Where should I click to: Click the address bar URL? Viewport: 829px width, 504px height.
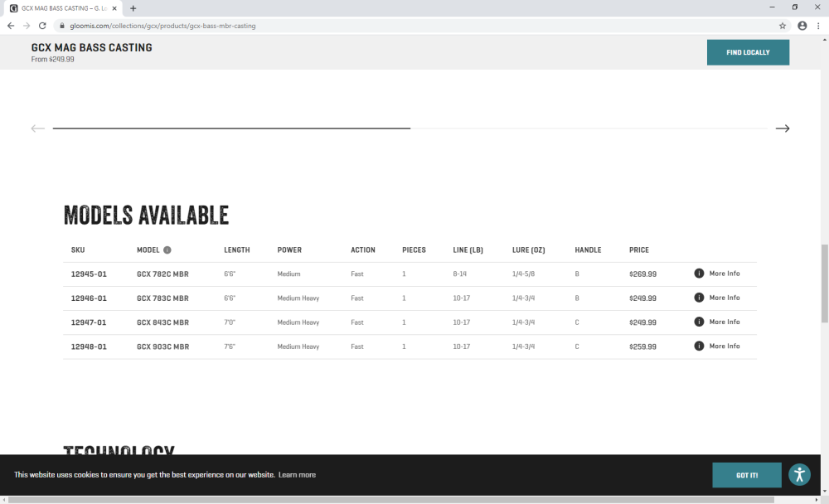point(162,26)
